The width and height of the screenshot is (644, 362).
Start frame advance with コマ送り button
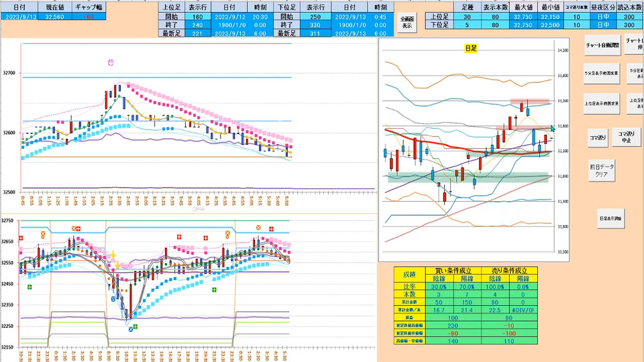coord(598,138)
